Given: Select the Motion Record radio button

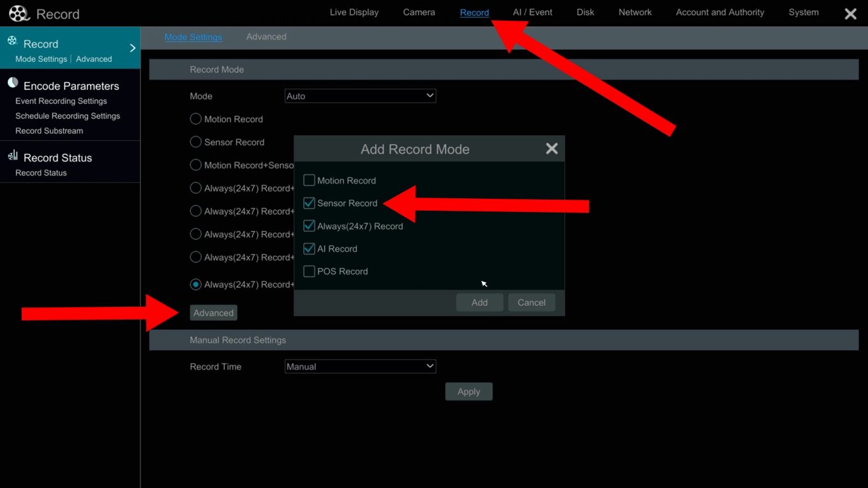Looking at the screenshot, I should (x=195, y=119).
